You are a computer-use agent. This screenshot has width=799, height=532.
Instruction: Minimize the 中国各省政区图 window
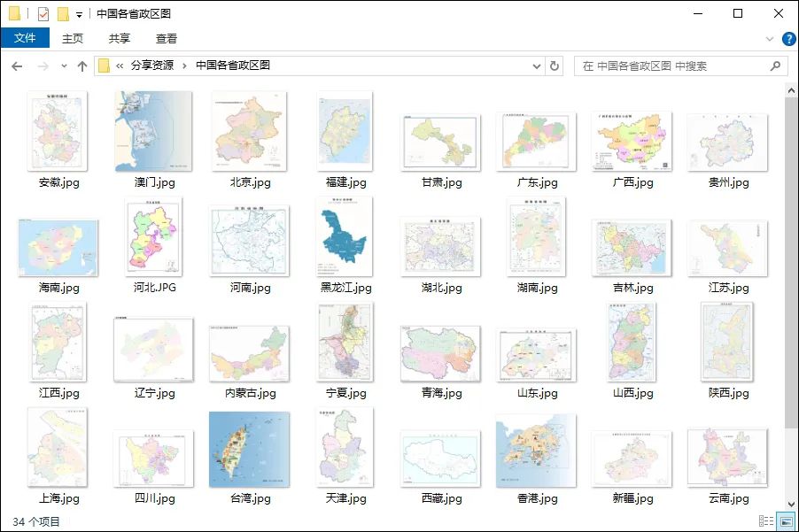coord(698,14)
